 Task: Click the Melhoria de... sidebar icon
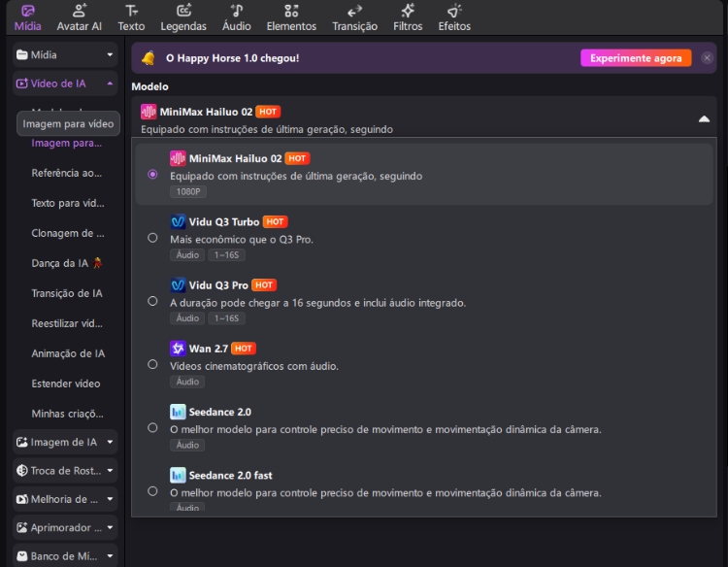21,499
